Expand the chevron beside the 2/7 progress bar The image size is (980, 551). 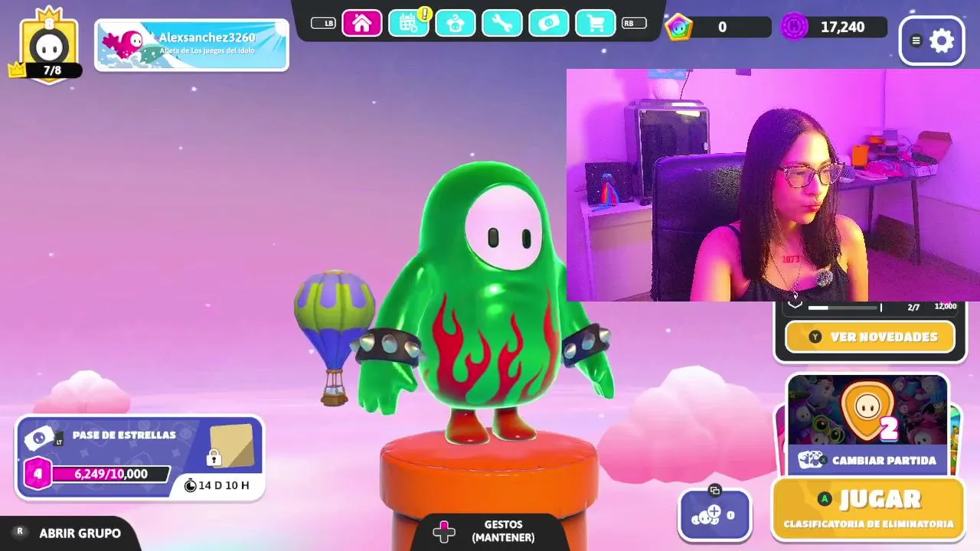[x=795, y=305]
